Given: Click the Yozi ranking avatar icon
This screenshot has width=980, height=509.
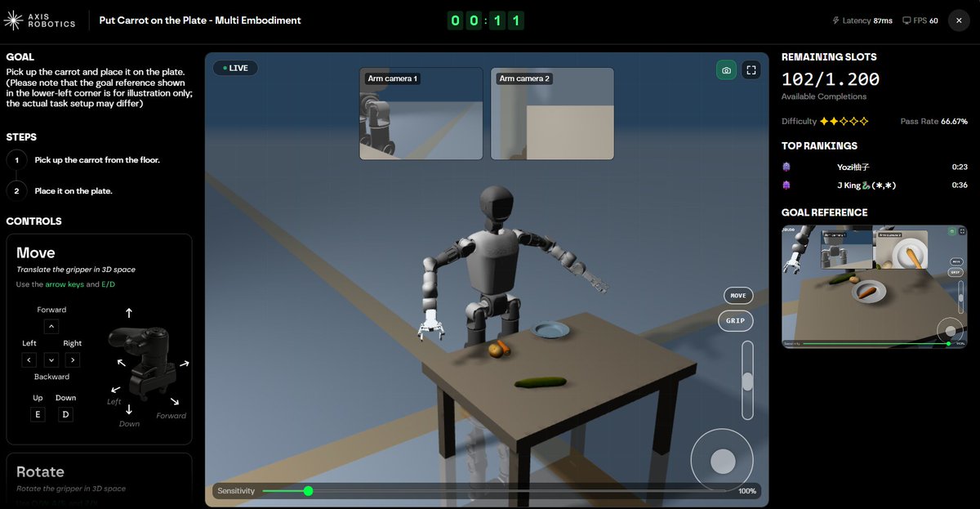Looking at the screenshot, I should (x=786, y=167).
